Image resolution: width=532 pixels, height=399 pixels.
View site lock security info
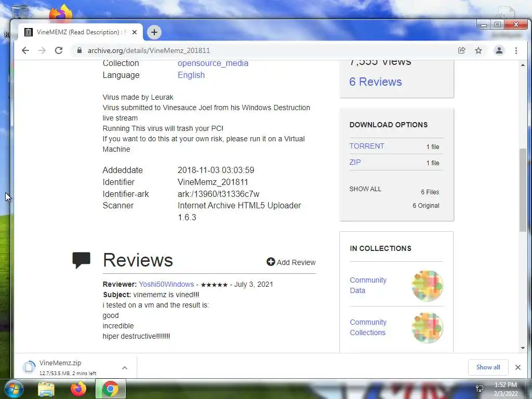pyautogui.click(x=79, y=50)
